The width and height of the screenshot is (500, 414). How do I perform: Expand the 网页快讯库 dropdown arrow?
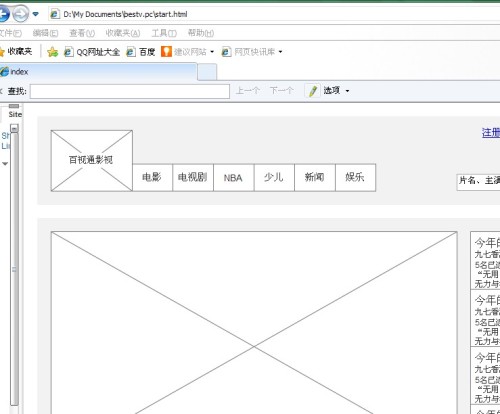pos(280,52)
